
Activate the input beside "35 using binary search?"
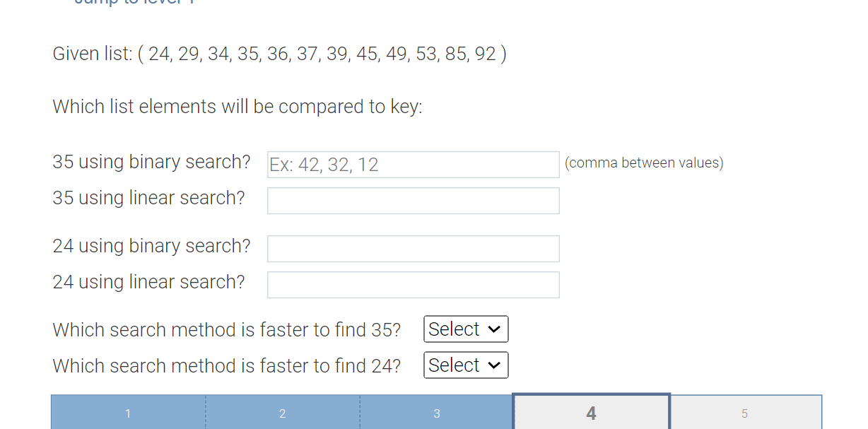tap(413, 164)
